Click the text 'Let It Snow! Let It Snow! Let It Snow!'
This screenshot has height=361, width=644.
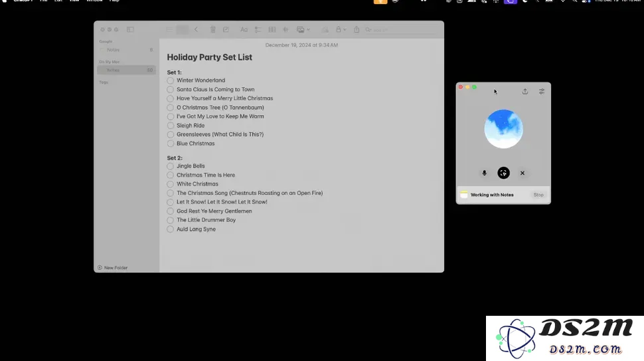(x=222, y=202)
